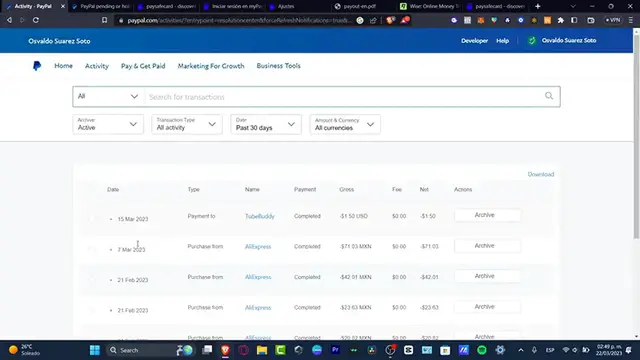Click the browser back arrow

point(9,20)
